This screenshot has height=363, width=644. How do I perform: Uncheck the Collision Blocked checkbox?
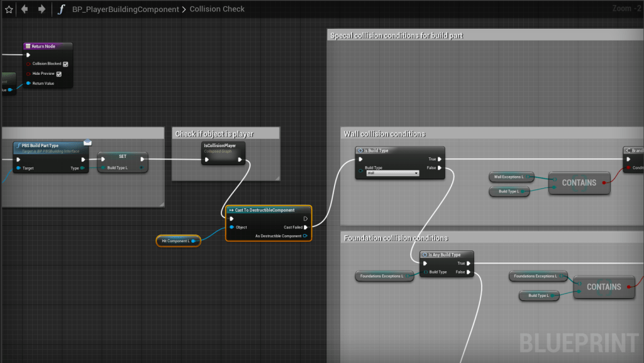(x=65, y=64)
